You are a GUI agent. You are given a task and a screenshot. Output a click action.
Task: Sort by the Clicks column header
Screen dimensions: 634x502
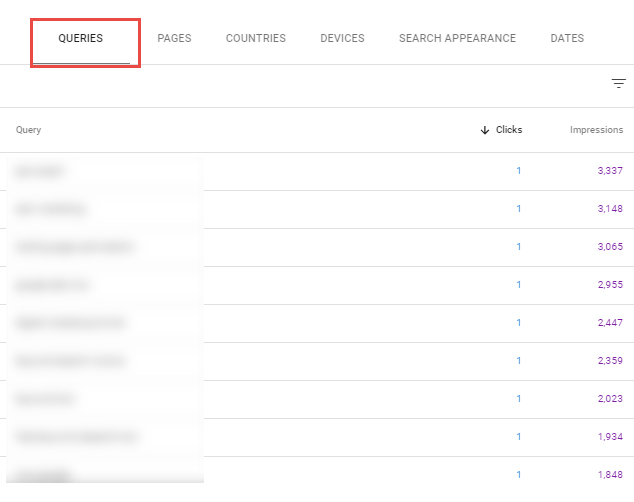(x=509, y=130)
